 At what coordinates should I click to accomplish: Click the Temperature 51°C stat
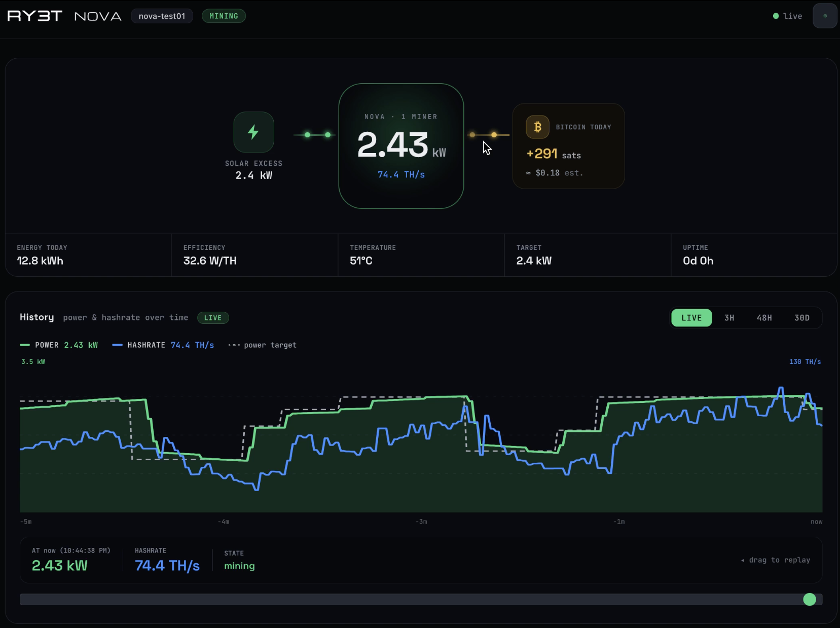coord(421,255)
